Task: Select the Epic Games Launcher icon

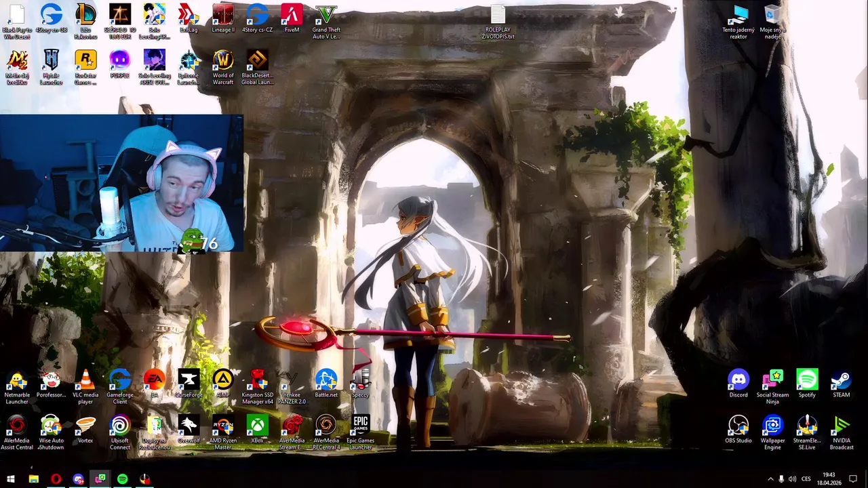Action: click(x=361, y=433)
